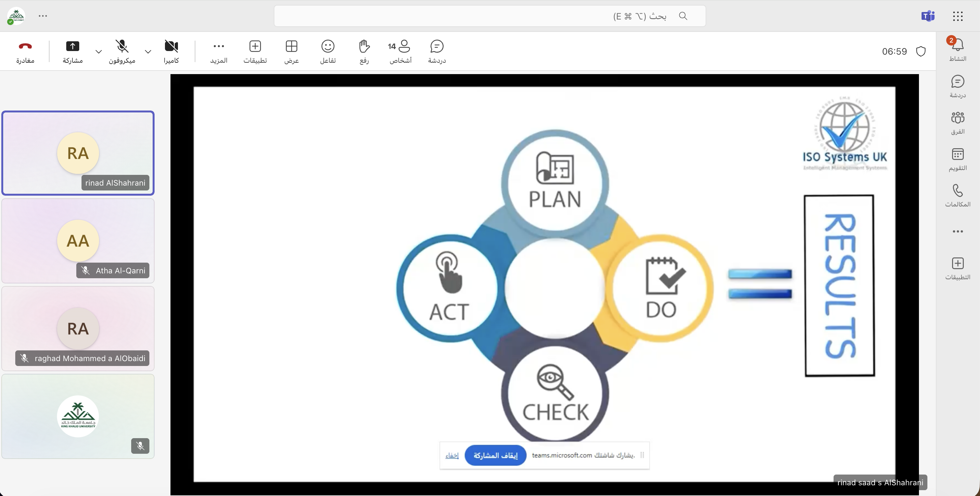Click the search بحث input field
Viewport: 980px width, 496px height.
(x=489, y=16)
